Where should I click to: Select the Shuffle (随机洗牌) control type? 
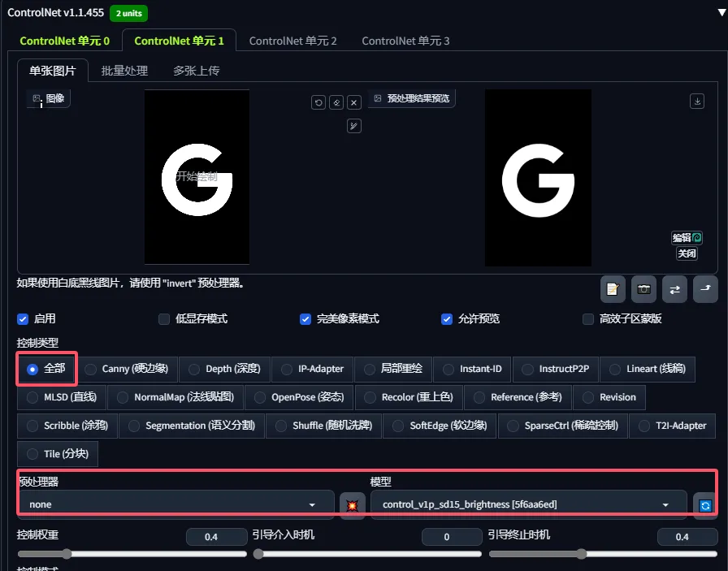(x=324, y=426)
